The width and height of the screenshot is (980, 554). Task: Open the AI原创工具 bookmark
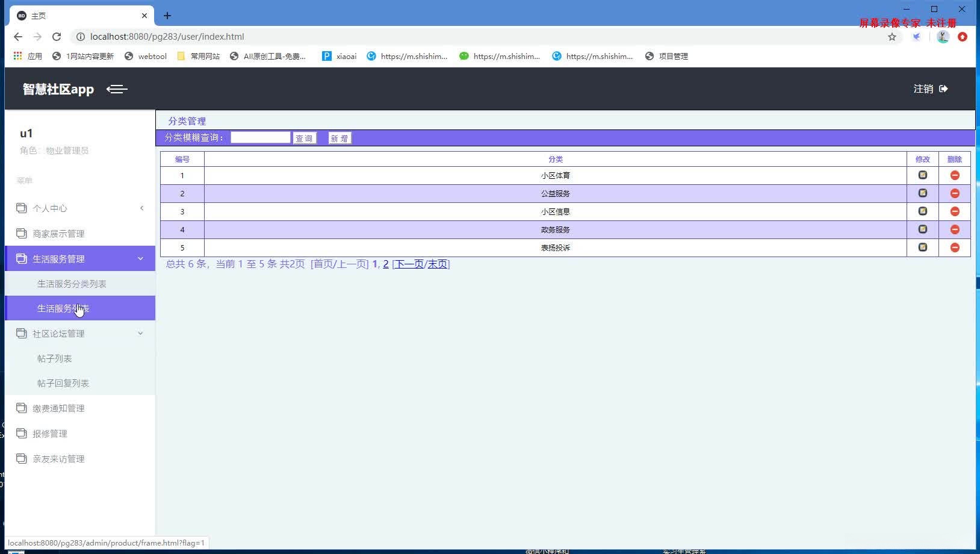[268, 56]
